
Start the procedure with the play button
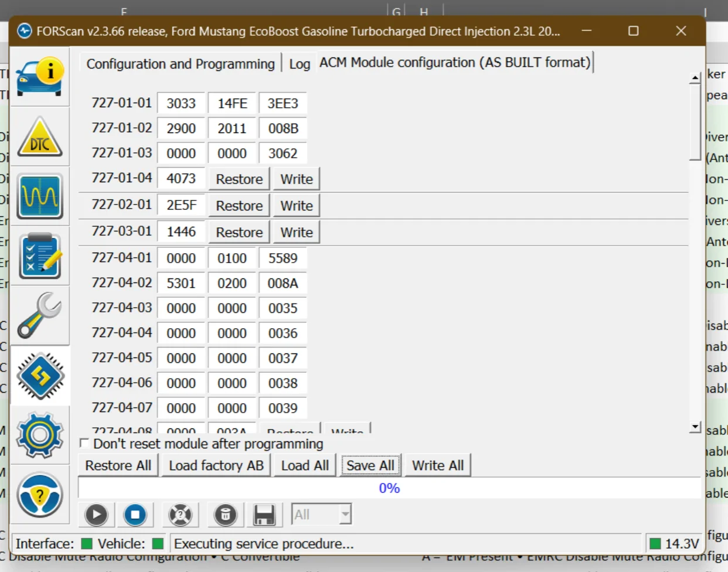[96, 515]
